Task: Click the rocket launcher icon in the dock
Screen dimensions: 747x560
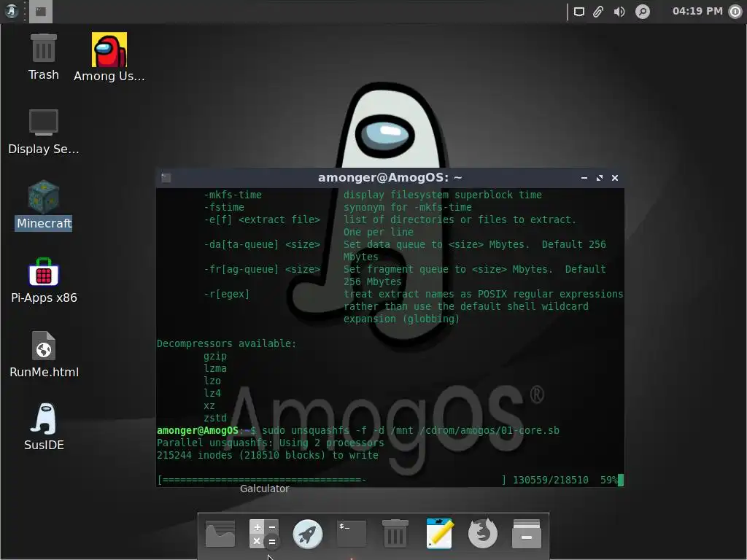Action: [x=307, y=533]
